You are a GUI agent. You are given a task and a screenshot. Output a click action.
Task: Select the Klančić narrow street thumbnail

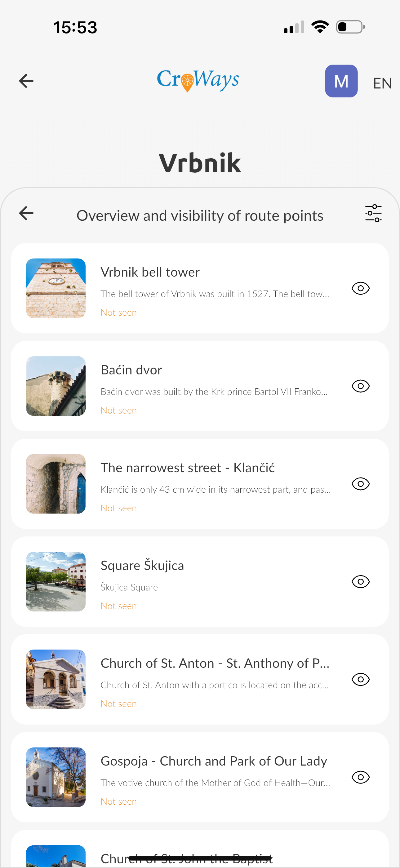tap(56, 484)
